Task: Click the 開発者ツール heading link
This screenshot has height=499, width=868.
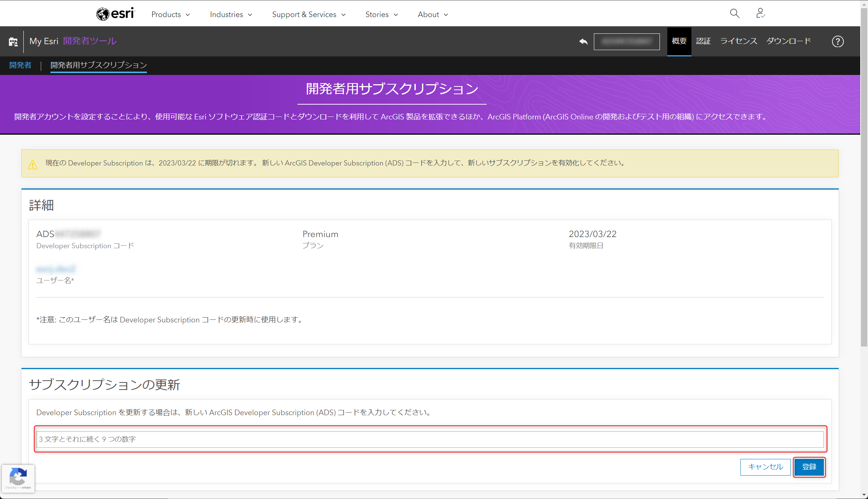Action: pyautogui.click(x=90, y=41)
